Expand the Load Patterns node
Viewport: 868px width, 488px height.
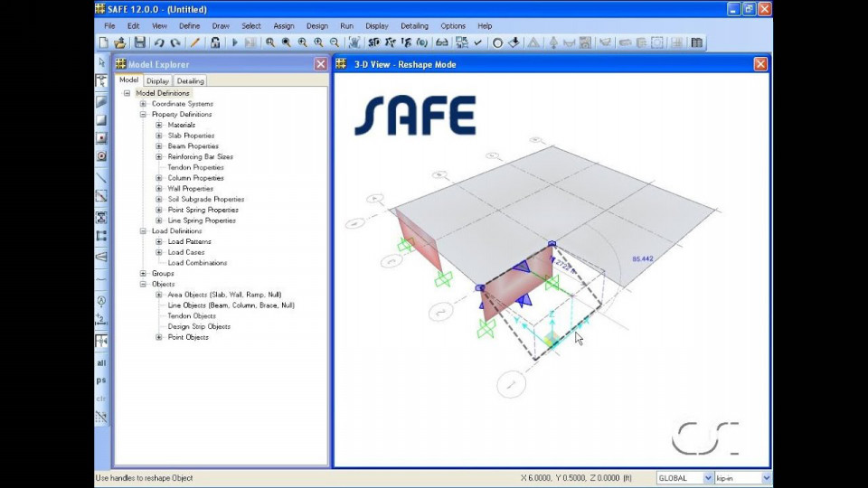click(159, 242)
